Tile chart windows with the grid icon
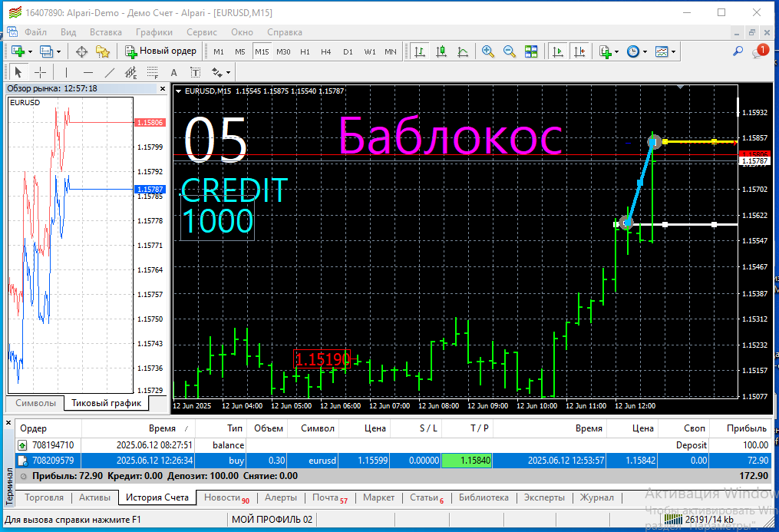Screen dimensions: 779x532 tap(531, 51)
